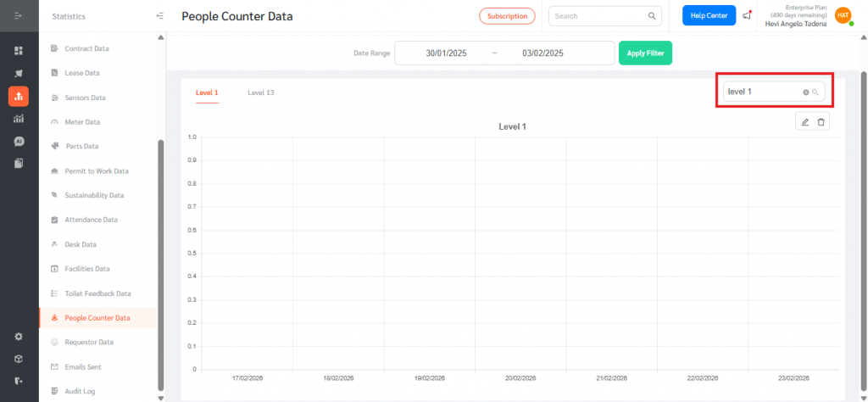Switch to the Level 13 tab
868x402 pixels.
[x=260, y=92]
